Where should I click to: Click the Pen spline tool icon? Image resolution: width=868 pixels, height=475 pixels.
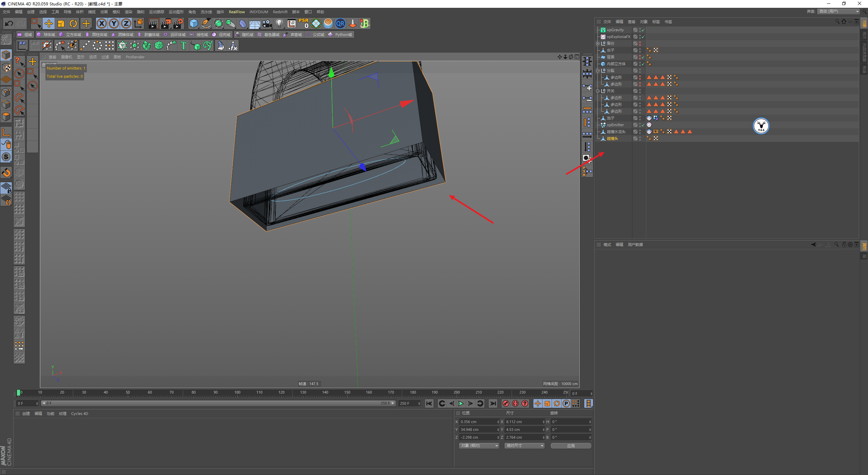pos(206,23)
